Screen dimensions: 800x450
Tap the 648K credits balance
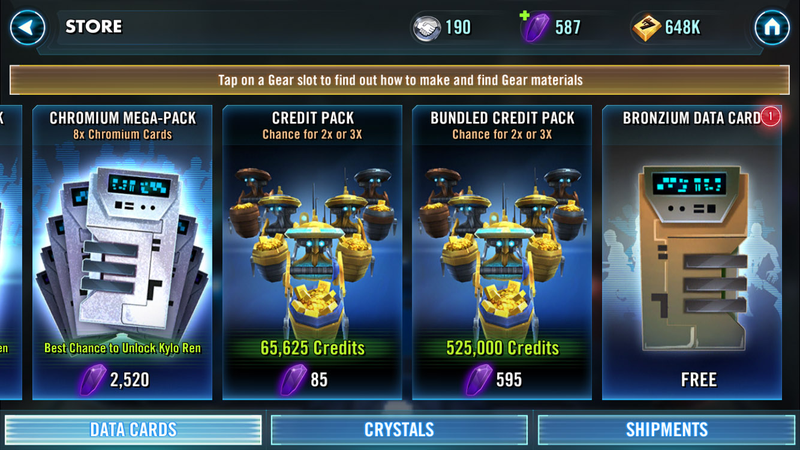pyautogui.click(x=682, y=28)
